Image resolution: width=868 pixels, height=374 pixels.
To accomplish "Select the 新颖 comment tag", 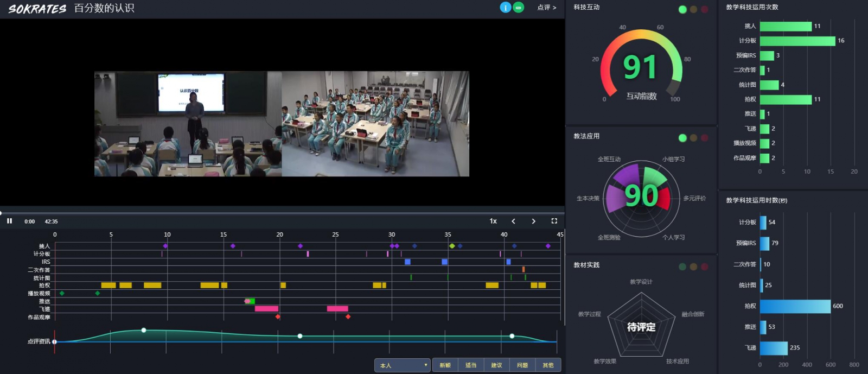I will [445, 365].
